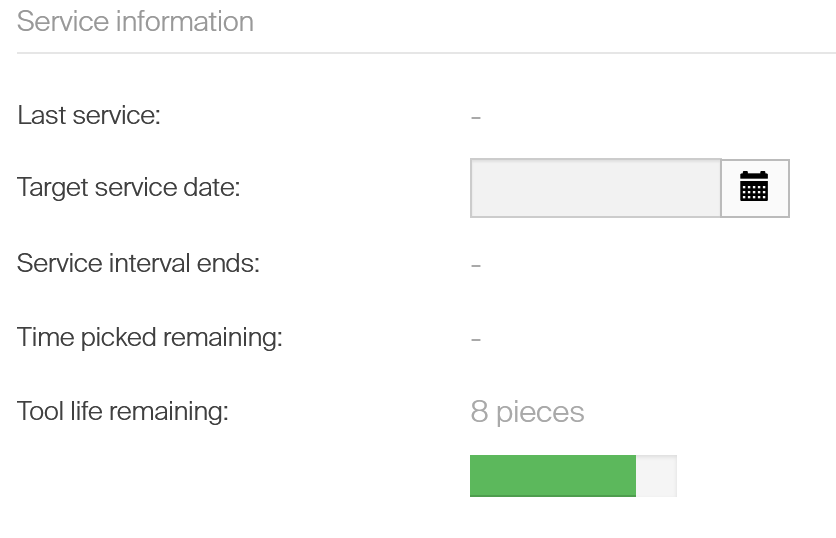The width and height of the screenshot is (836, 538).
Task: Click the number "8" in tool life value
Action: tap(479, 412)
